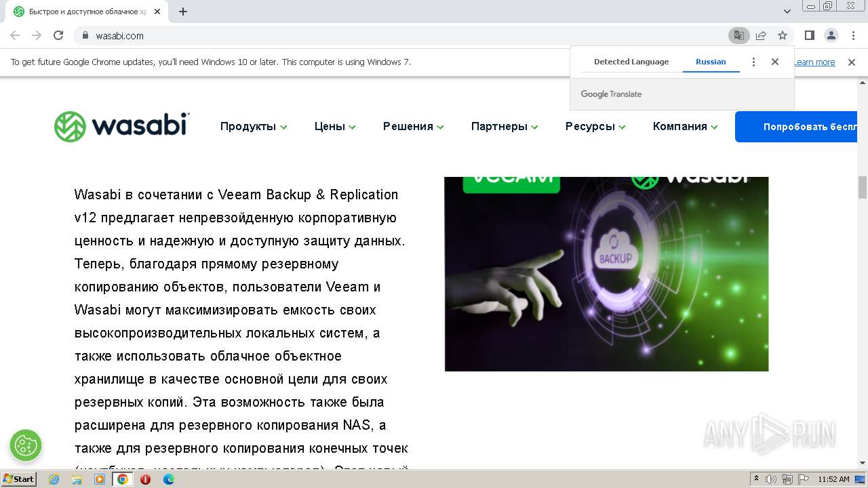868x488 pixels.
Task: Open the site information padlock icon
Action: pyautogui.click(x=85, y=35)
